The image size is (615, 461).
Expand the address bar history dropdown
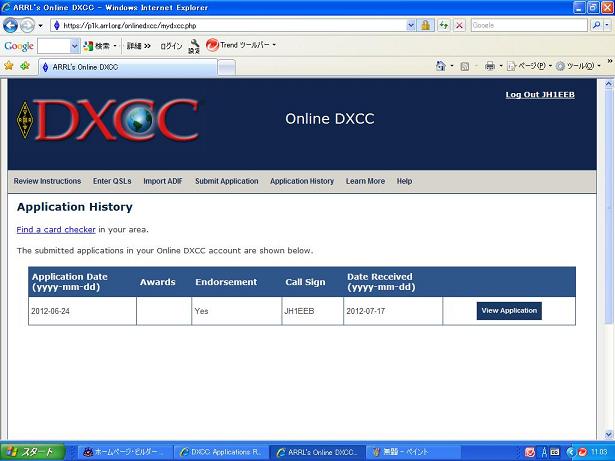411,26
